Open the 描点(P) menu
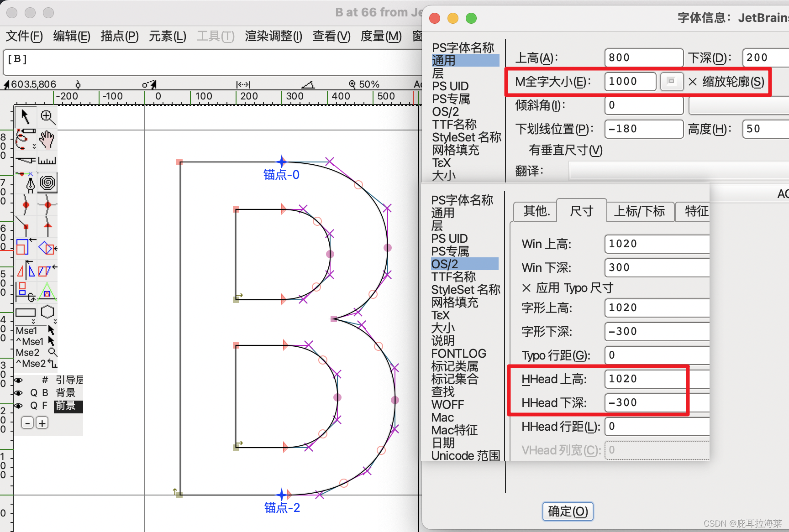 [120, 36]
